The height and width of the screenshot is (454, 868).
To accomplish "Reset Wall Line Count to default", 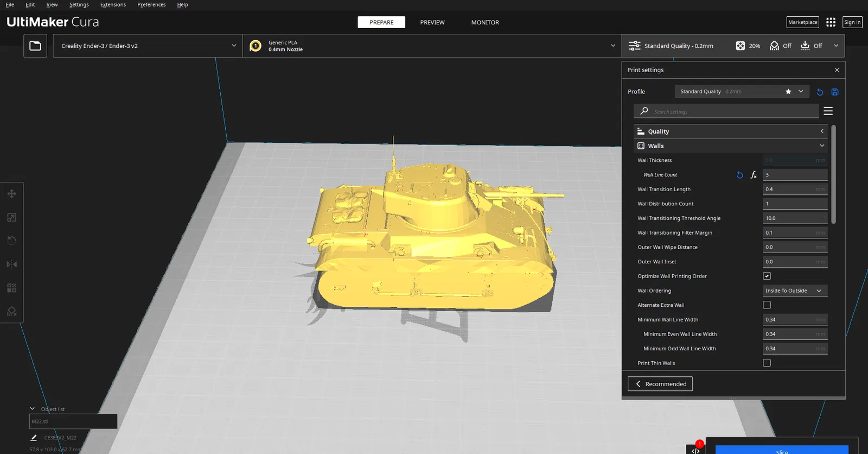I will (739, 175).
